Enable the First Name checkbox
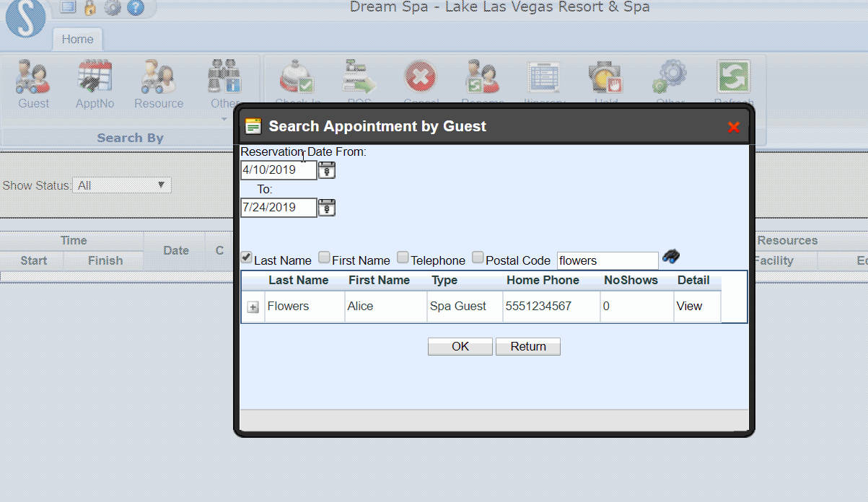 [324, 257]
